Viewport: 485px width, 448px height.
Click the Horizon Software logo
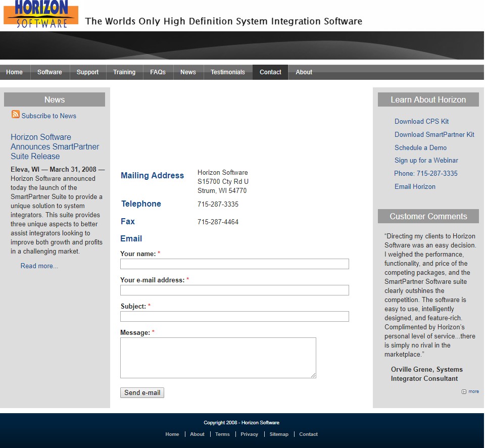[x=41, y=14]
